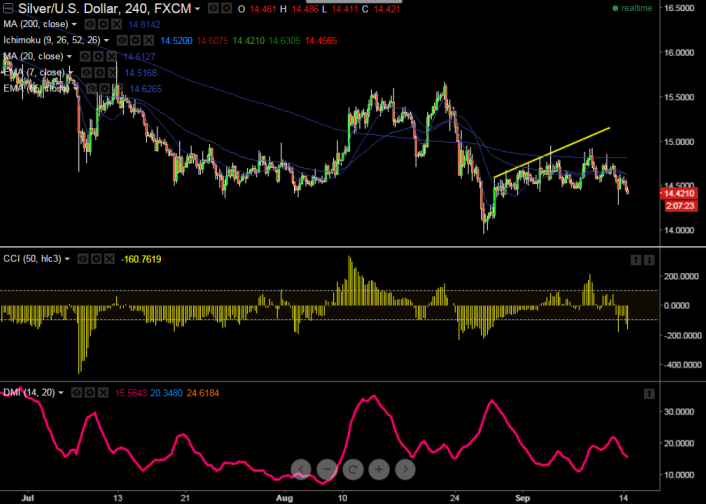This screenshot has height=504, width=706.
Task: Hide the MA (20, close) line
Action: click(85, 57)
